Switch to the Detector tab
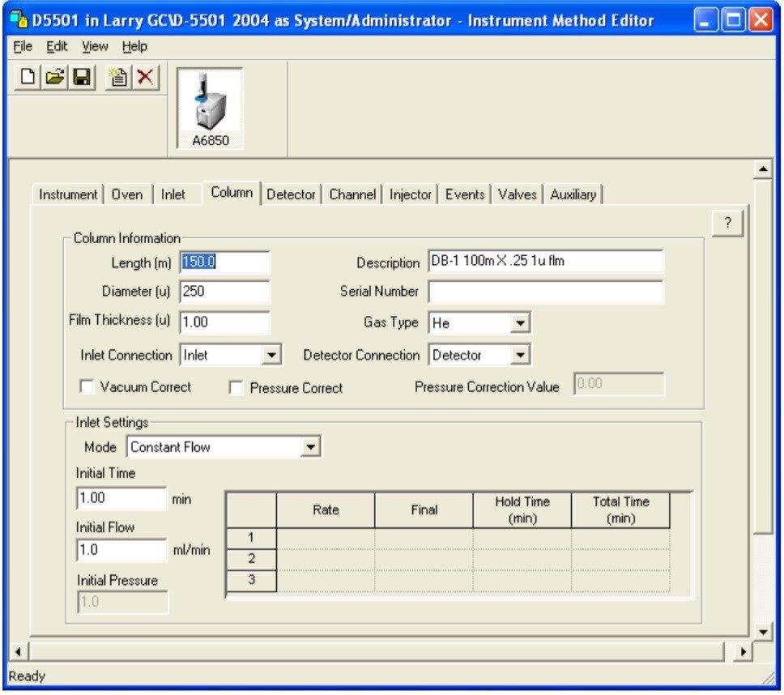This screenshot has width=784, height=695. (291, 194)
